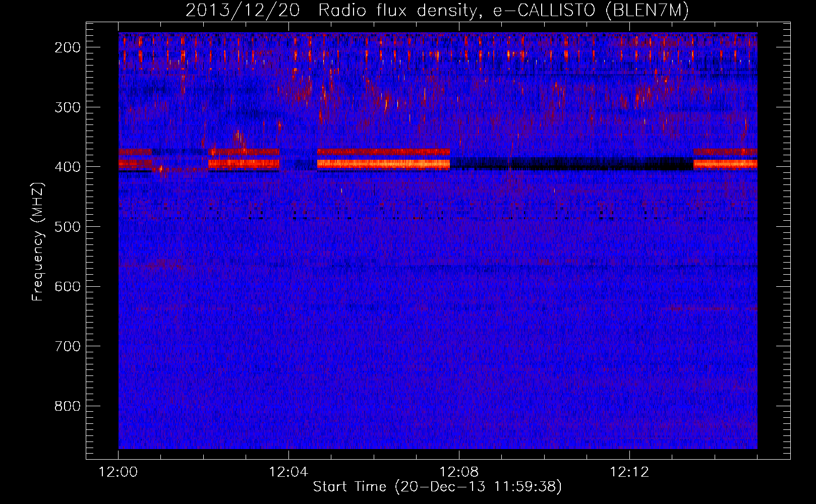Click the 500 frequency tick label

[67, 227]
